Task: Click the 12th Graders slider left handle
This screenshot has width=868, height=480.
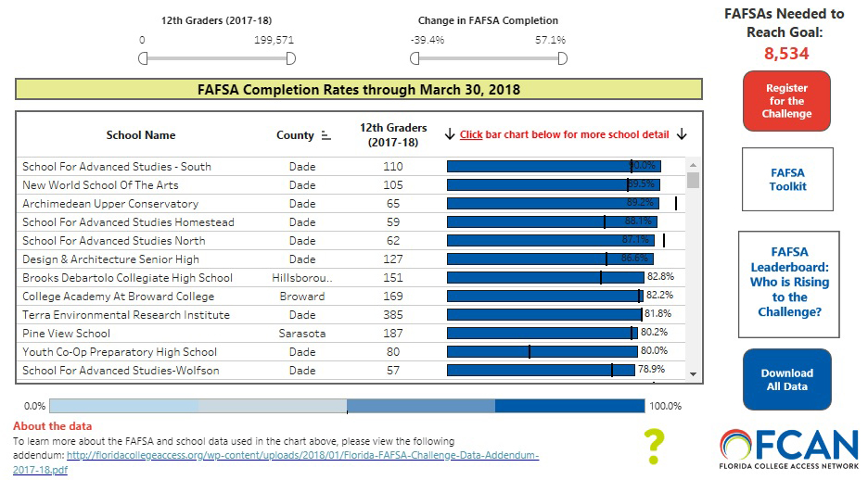Action: (143, 58)
